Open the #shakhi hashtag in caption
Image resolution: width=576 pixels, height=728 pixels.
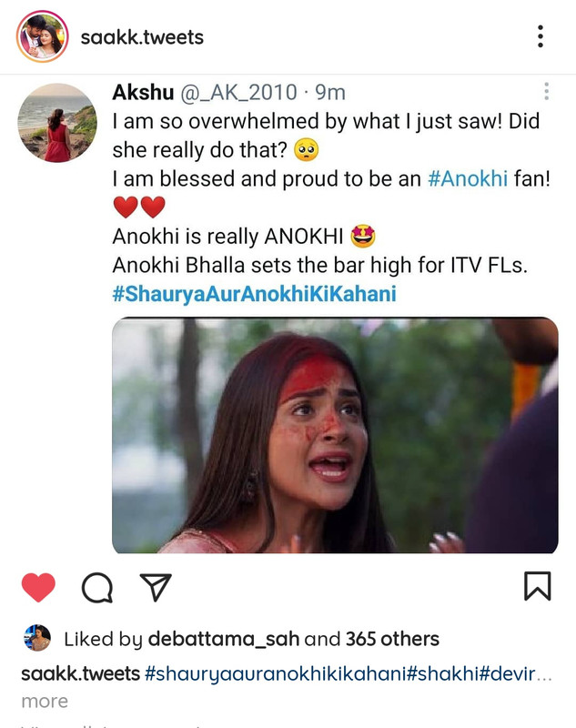point(442,673)
